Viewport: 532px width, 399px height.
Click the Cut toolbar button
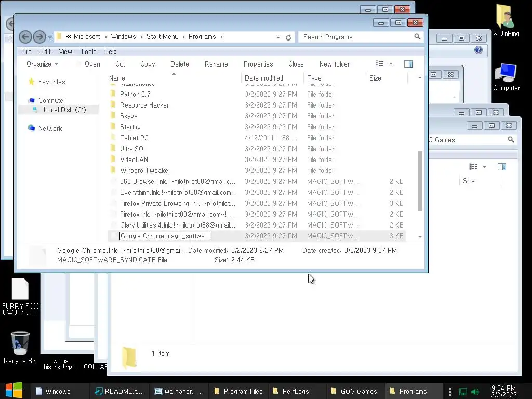point(120,64)
